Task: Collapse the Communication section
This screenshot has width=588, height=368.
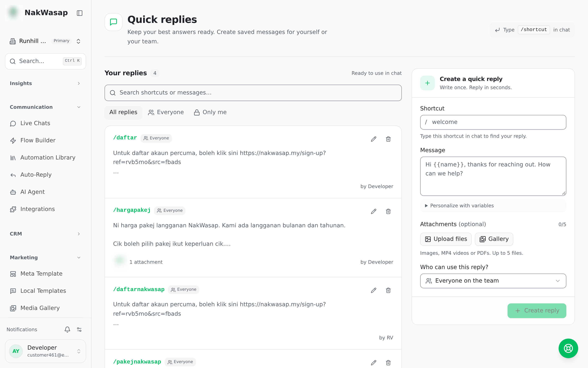Action: (45, 107)
